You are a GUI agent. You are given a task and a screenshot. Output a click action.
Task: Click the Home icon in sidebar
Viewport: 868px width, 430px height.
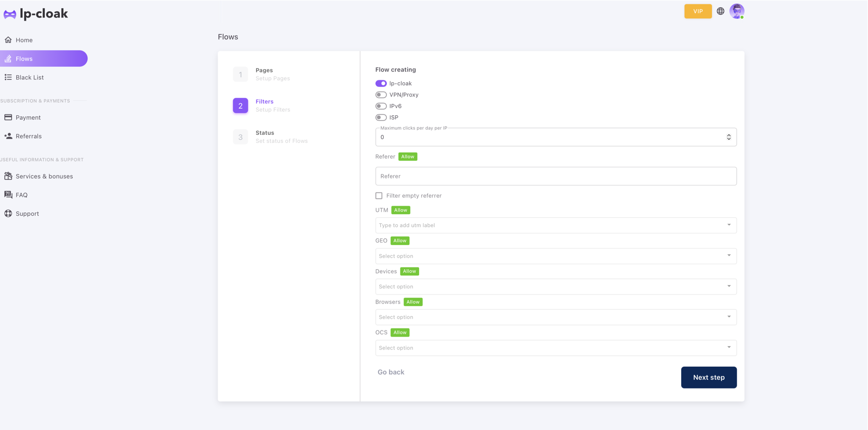pyautogui.click(x=8, y=40)
